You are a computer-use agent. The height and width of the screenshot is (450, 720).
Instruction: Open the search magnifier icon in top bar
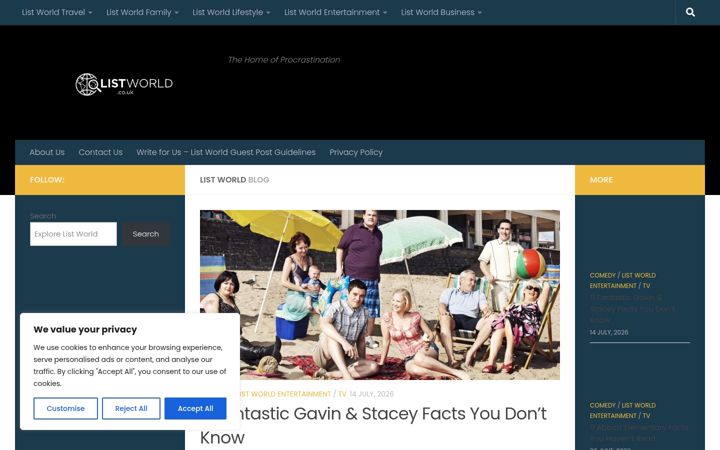point(690,12)
